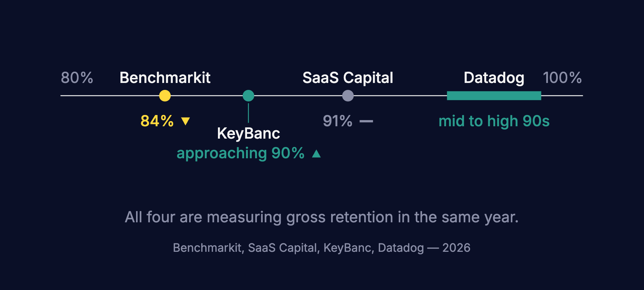Click the yellow down triangle beside 84%
This screenshot has width=644, height=290.
(186, 121)
